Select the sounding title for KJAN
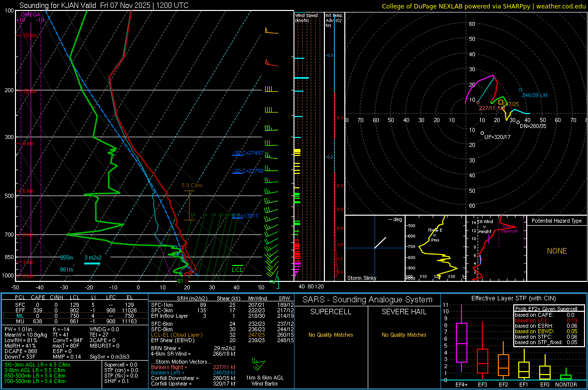 [x=104, y=5]
